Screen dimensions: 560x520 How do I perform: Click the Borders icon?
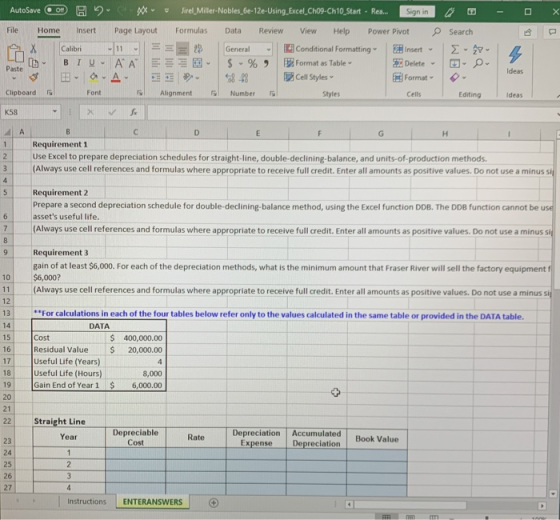(65, 77)
